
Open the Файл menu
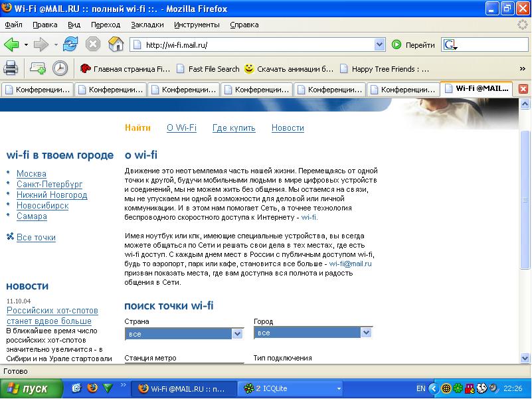pos(13,25)
